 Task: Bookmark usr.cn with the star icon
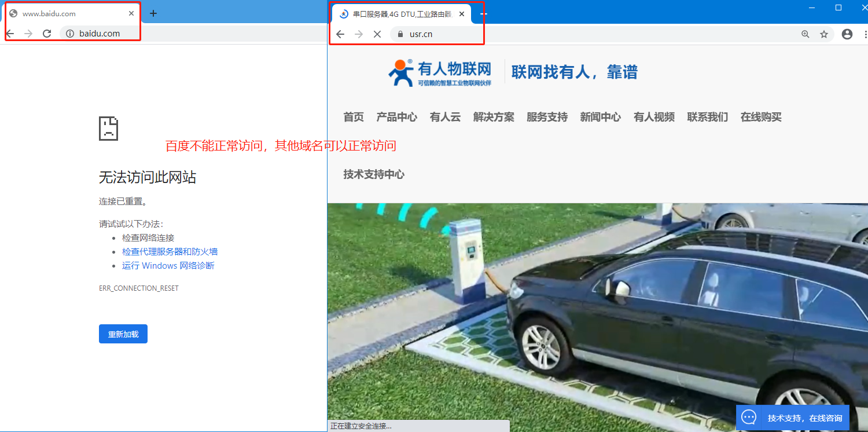tap(824, 34)
